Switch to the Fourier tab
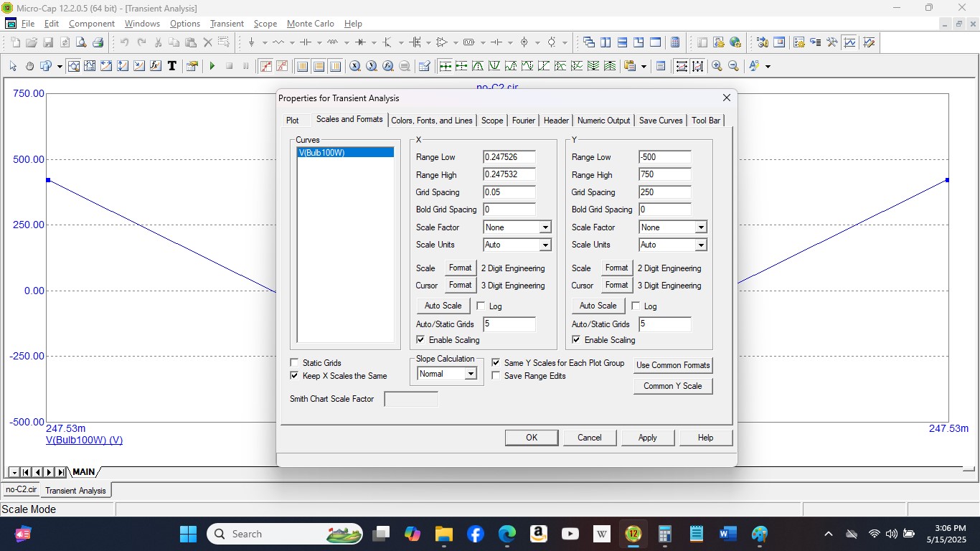The height and width of the screenshot is (551, 980). [x=523, y=121]
